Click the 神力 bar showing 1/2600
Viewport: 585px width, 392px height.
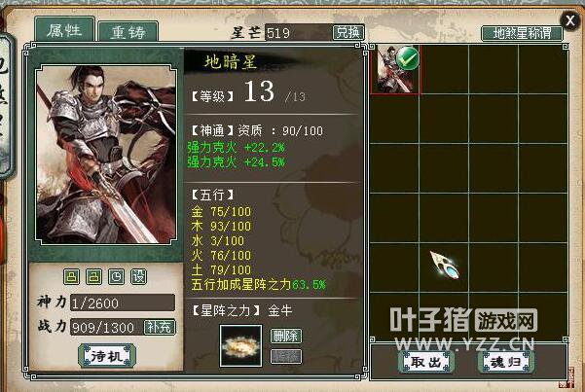[x=123, y=303]
